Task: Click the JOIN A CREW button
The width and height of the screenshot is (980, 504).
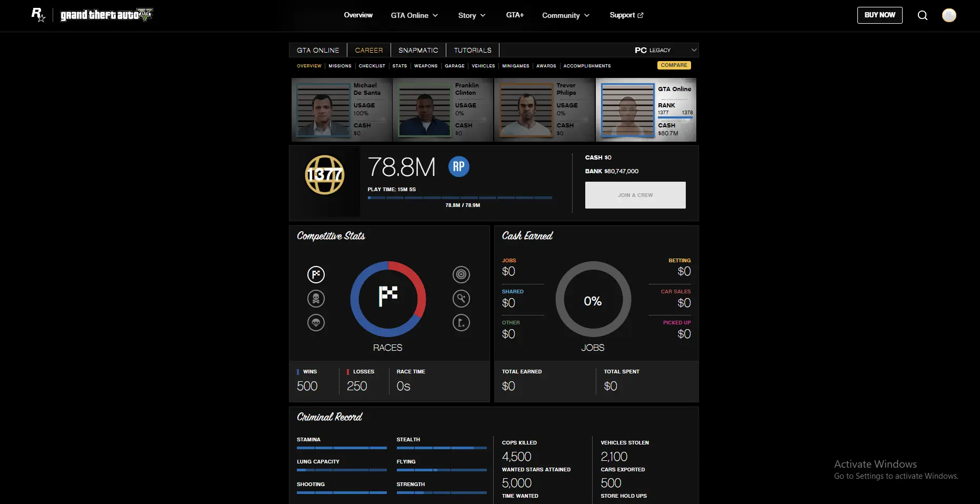Action: [x=635, y=195]
